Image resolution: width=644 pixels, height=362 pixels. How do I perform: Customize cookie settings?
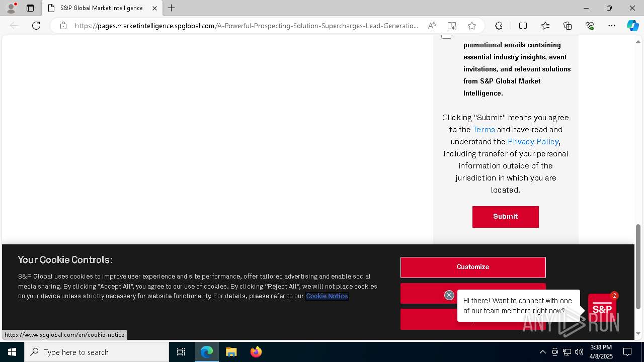pyautogui.click(x=473, y=267)
